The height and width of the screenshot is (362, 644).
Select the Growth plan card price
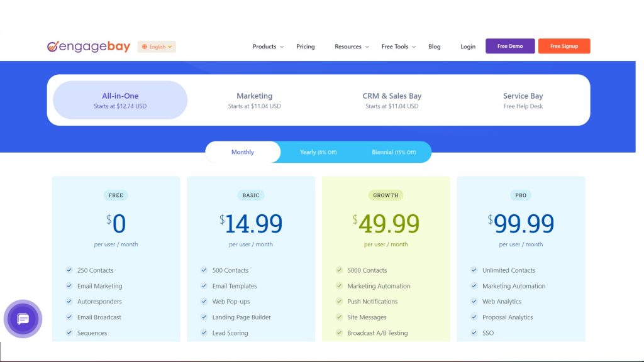(x=386, y=223)
